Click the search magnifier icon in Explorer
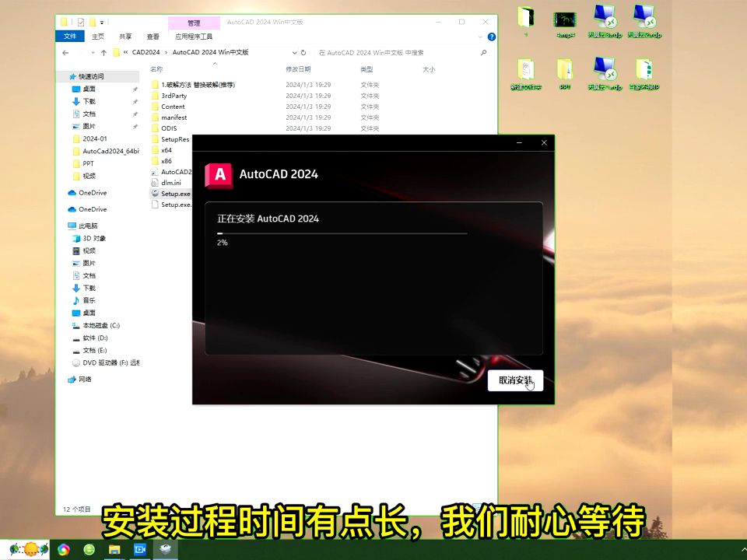The width and height of the screenshot is (747, 560). (483, 52)
